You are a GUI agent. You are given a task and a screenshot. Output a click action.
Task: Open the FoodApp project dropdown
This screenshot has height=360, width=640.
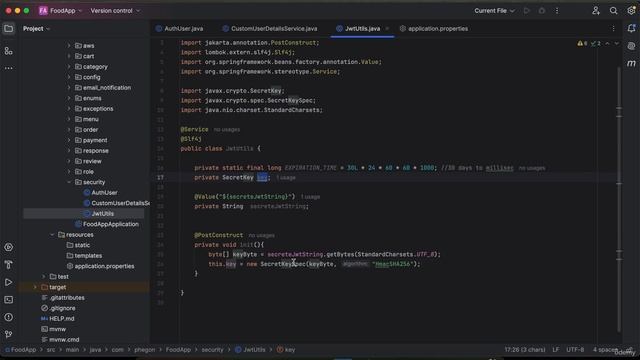[x=60, y=11]
